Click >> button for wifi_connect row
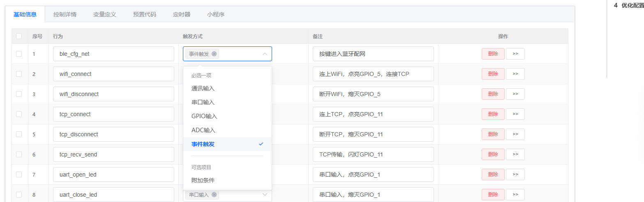This screenshot has height=202, width=644. point(515,74)
